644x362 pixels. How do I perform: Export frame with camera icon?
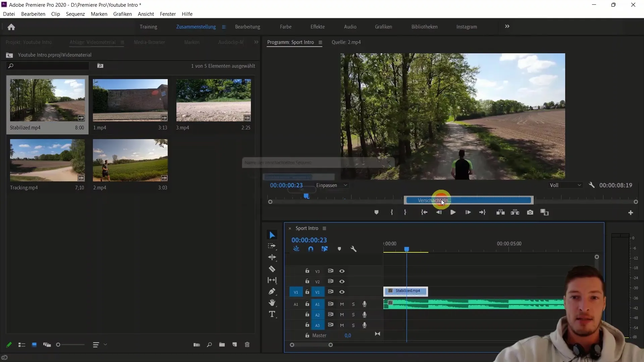pyautogui.click(x=530, y=213)
